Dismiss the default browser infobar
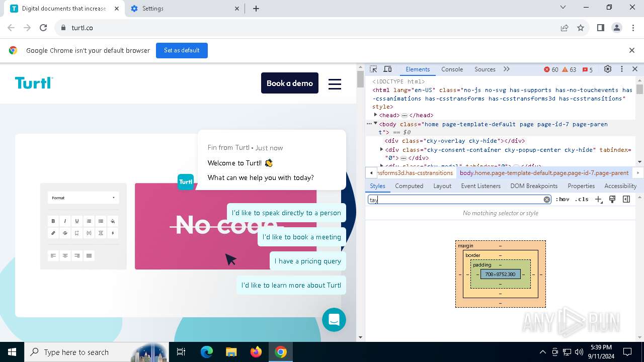The width and height of the screenshot is (644, 362). (632, 50)
